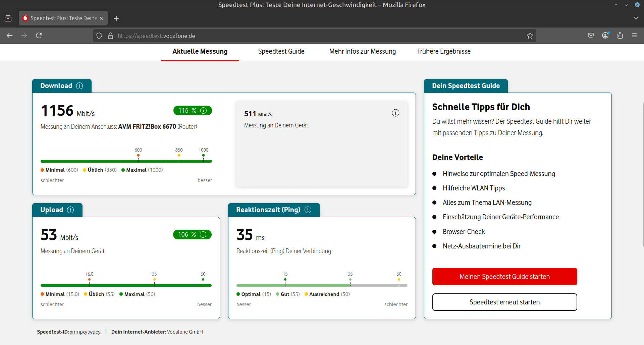
Task: Click the page vertical scrollbar
Action: [x=643, y=174]
